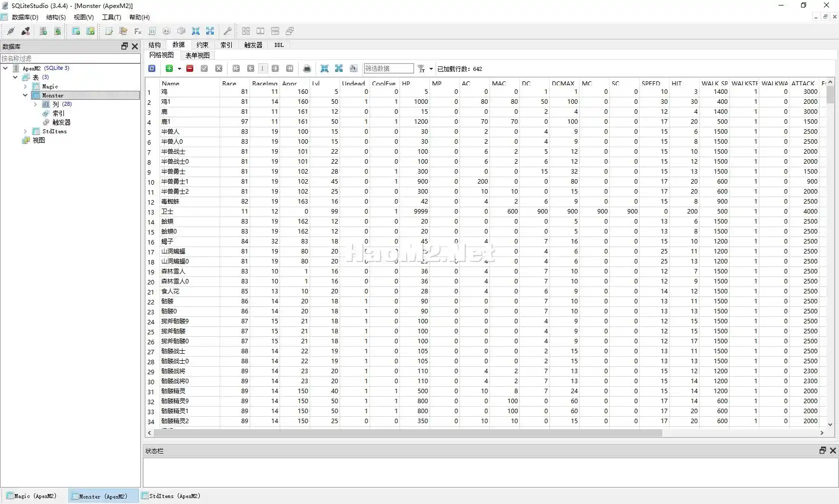839x504 pixels.
Task: Open SQL function editor Fx icon
Action: coord(138,31)
